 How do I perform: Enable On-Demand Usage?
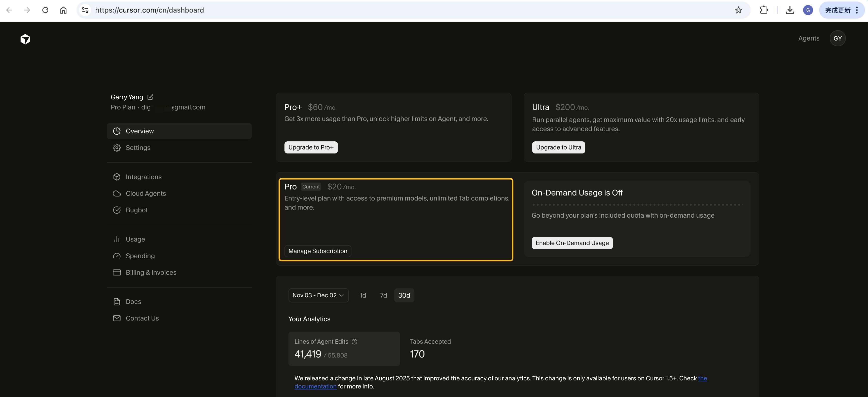tap(572, 243)
